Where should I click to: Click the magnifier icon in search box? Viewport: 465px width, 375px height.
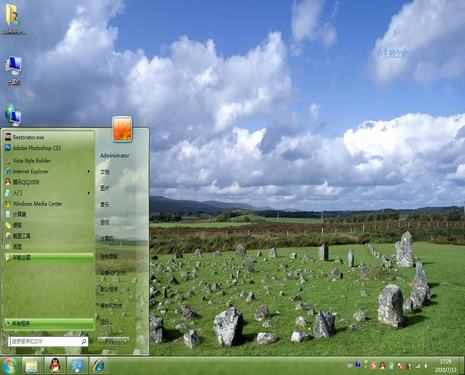[84, 341]
